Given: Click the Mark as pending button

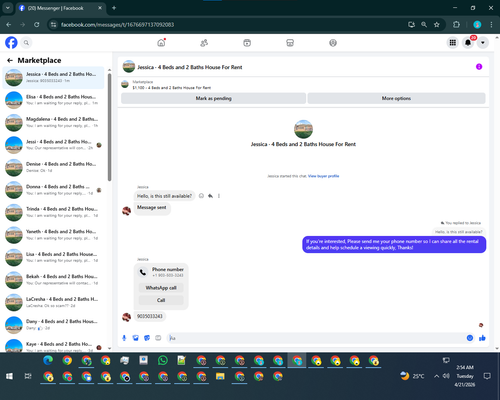Looking at the screenshot, I should 213,98.
